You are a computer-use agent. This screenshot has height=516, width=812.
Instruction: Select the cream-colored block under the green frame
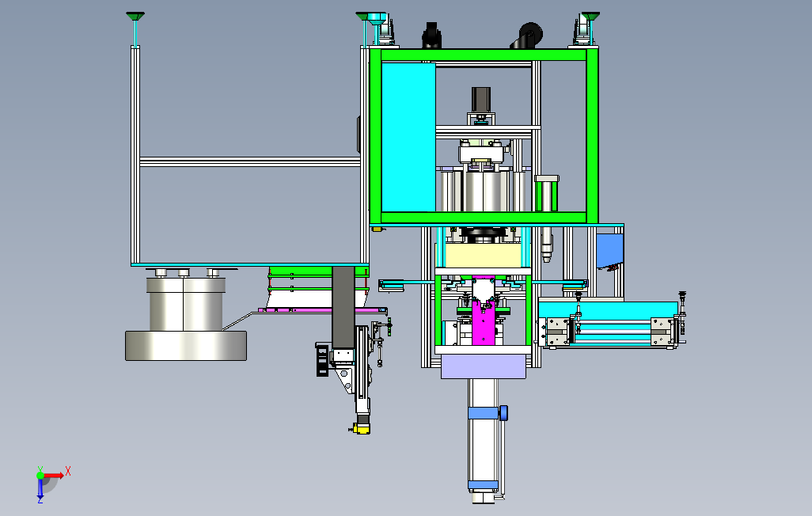(x=483, y=256)
